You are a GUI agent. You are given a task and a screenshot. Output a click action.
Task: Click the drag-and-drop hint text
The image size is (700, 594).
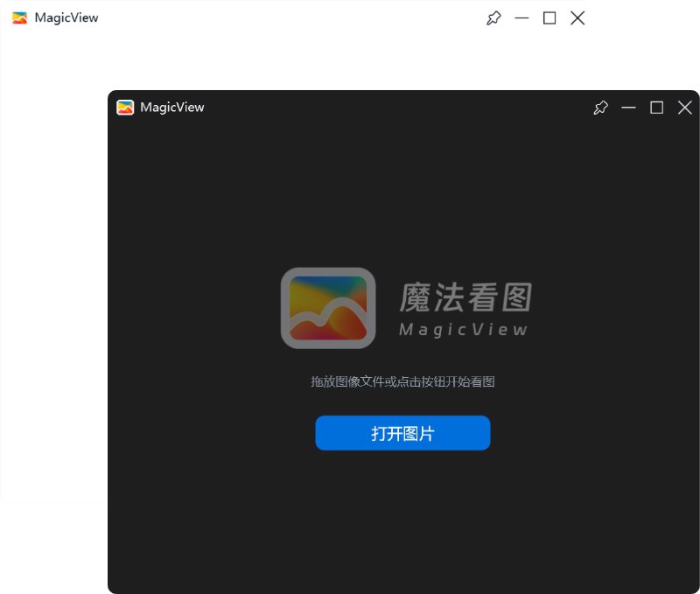pyautogui.click(x=402, y=381)
